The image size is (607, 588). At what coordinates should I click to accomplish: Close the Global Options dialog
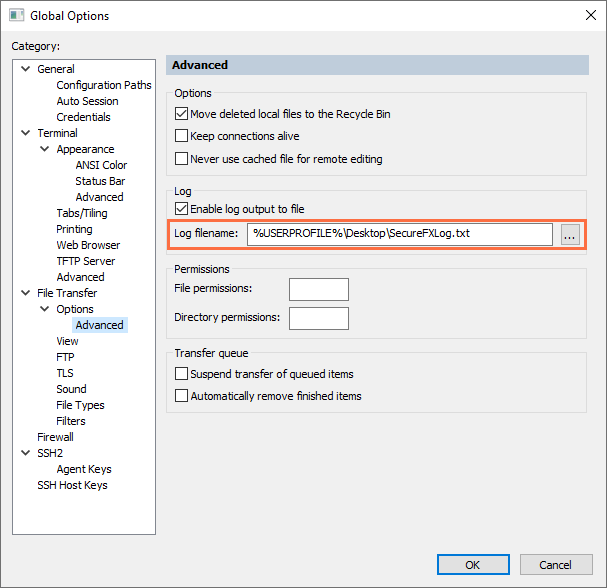(x=590, y=15)
